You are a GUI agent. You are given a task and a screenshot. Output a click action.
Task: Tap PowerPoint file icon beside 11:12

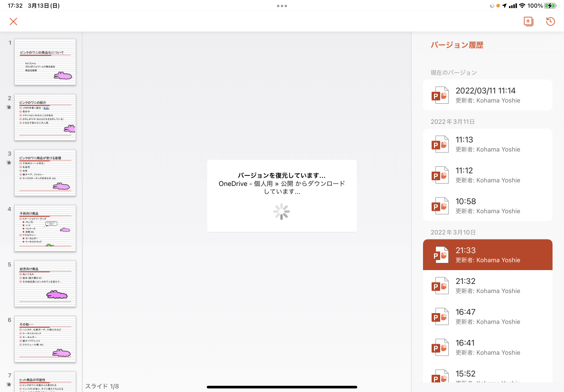pos(440,175)
